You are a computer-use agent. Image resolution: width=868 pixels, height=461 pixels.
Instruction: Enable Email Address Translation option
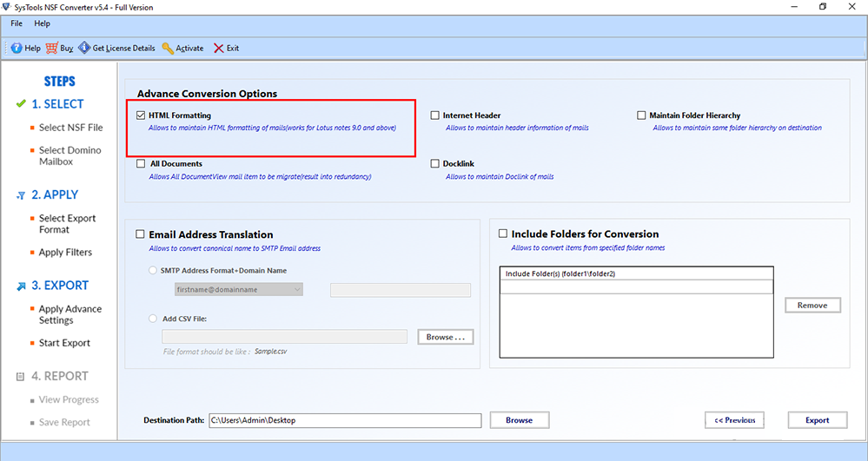141,234
